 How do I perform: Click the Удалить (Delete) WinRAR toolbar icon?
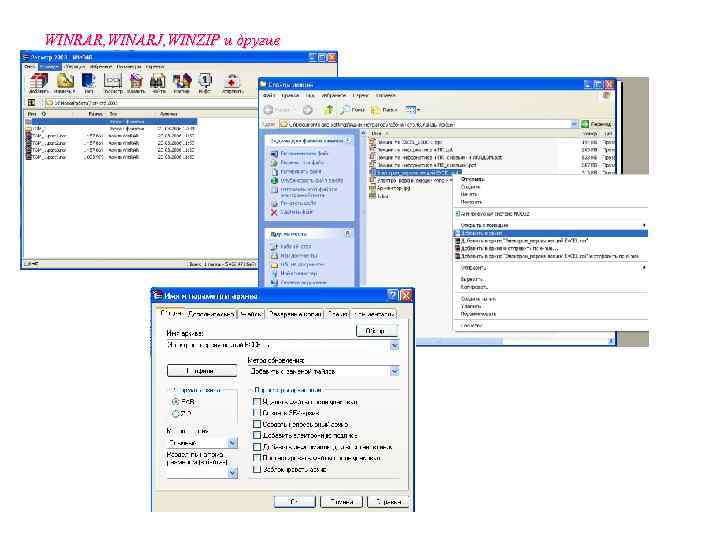136,81
